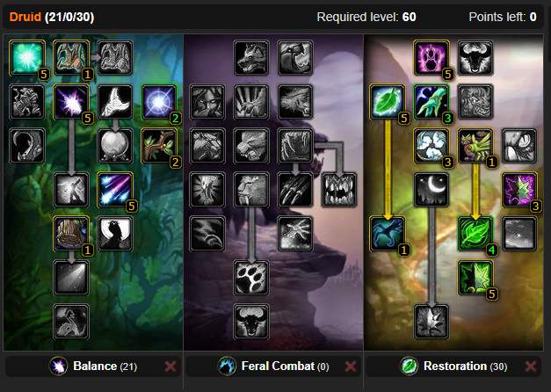Click the Starfire meteor talent icon

click(x=115, y=190)
